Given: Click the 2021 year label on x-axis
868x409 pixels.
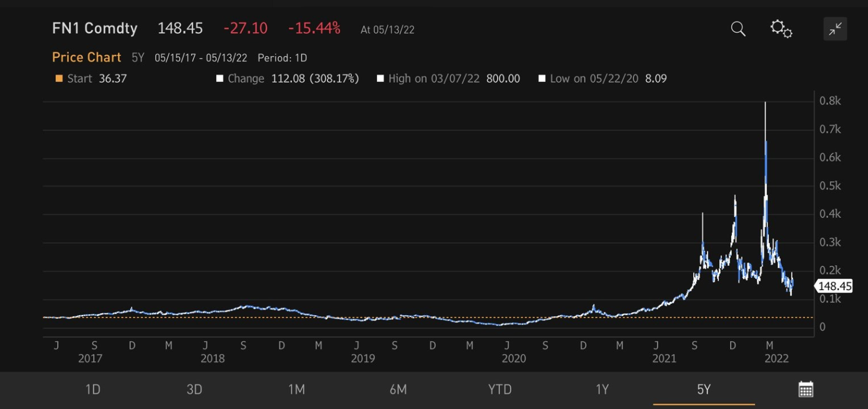Looking at the screenshot, I should tap(664, 358).
